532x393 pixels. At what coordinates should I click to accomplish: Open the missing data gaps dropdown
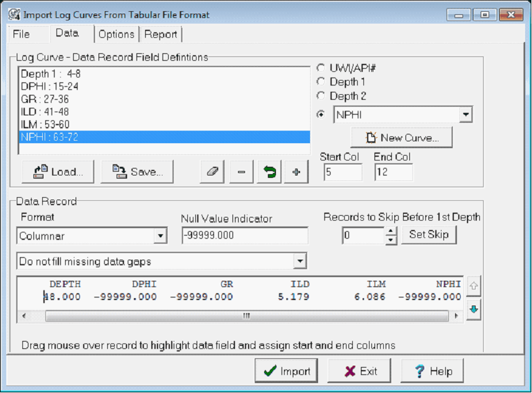(300, 262)
